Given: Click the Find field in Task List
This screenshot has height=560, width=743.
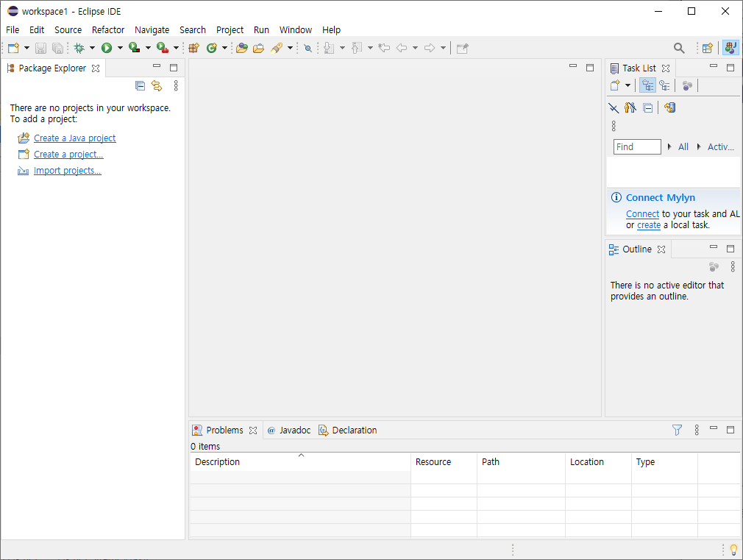Looking at the screenshot, I should (x=637, y=147).
